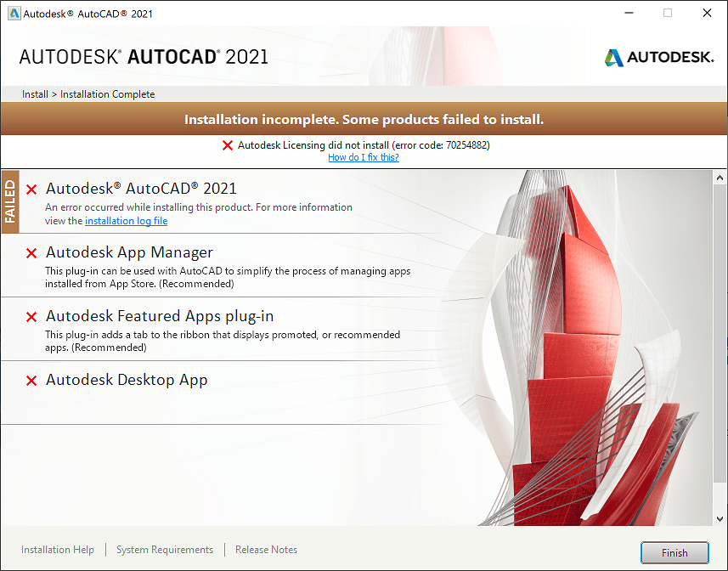
Task: Click the Featured Apps ribbon tab description
Action: click(223, 341)
